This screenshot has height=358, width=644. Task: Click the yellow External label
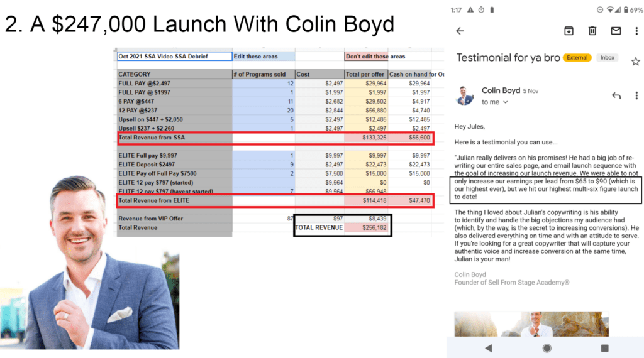[x=577, y=58]
